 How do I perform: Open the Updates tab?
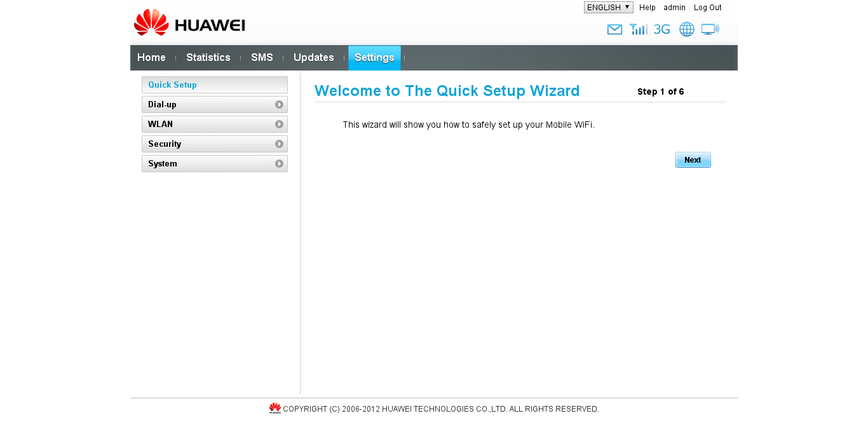tap(314, 58)
